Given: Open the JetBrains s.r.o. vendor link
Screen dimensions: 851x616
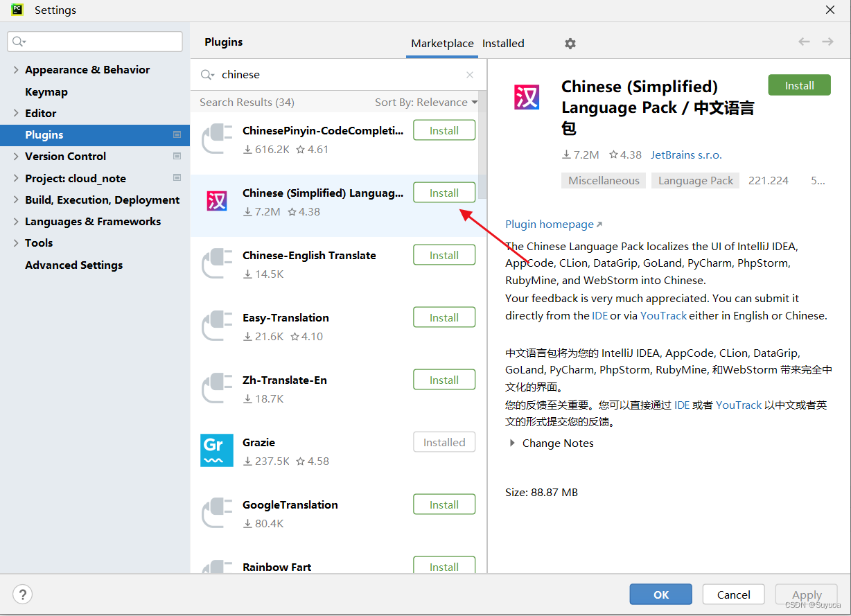Looking at the screenshot, I should (x=686, y=155).
